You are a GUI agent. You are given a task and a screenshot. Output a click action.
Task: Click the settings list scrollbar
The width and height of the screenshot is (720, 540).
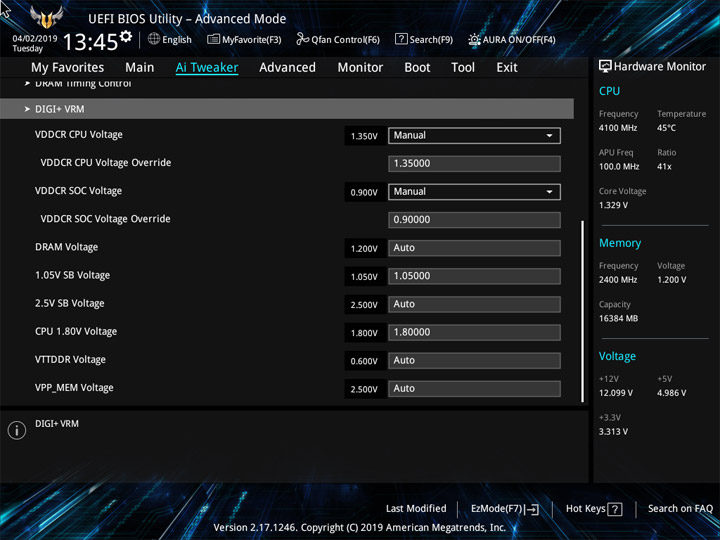pyautogui.click(x=583, y=311)
